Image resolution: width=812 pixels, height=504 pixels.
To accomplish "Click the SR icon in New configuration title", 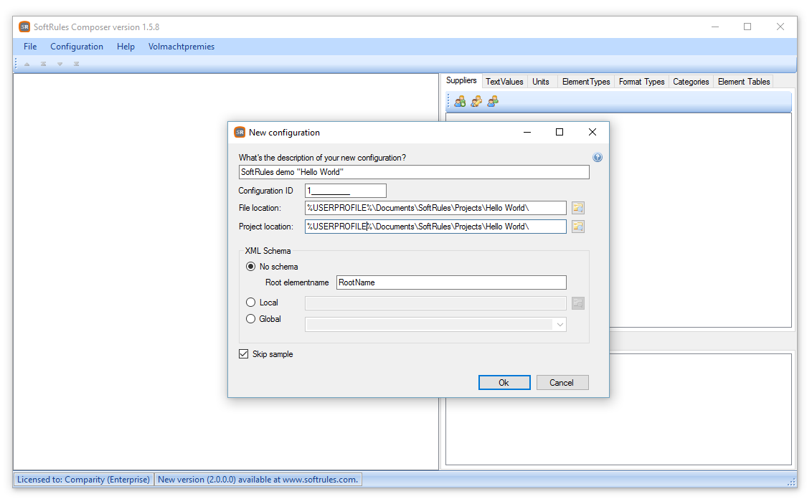I will coord(240,133).
